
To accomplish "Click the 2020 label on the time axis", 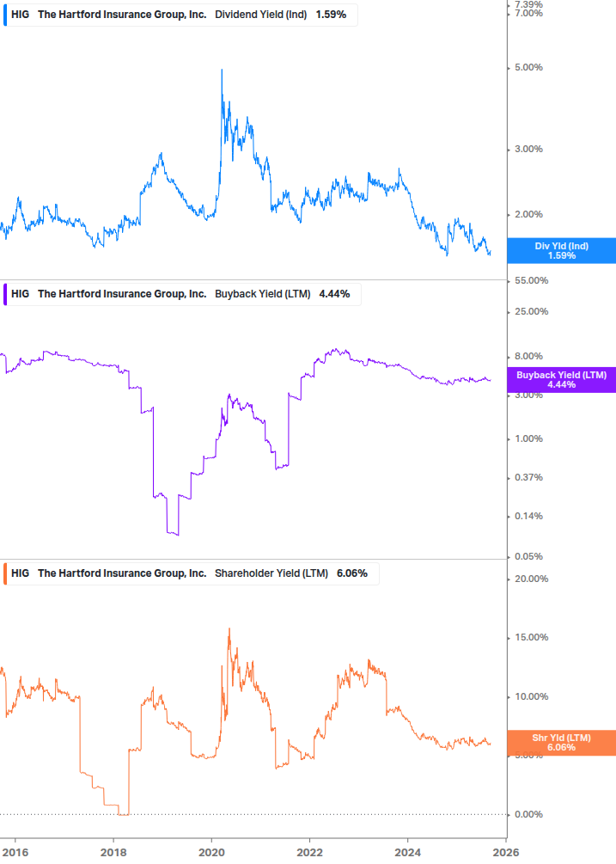I will coord(211,853).
